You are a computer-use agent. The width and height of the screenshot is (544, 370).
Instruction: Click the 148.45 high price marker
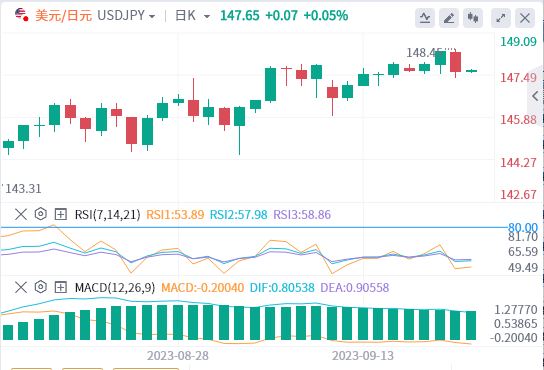point(424,53)
